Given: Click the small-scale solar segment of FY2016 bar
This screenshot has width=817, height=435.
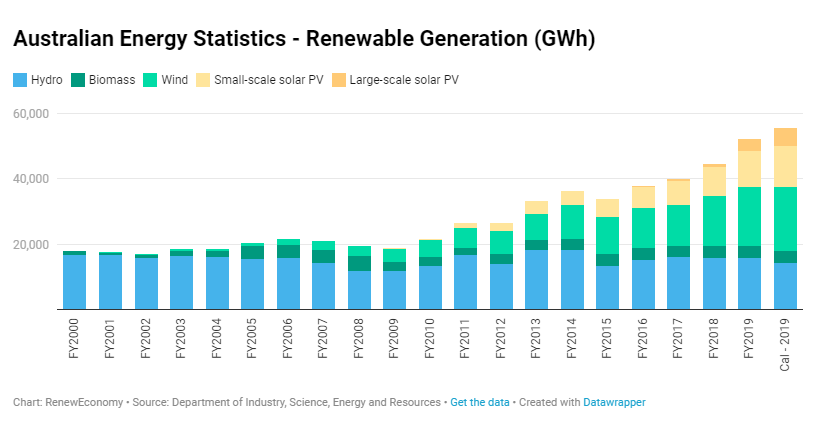Looking at the screenshot, I should coord(643,197).
